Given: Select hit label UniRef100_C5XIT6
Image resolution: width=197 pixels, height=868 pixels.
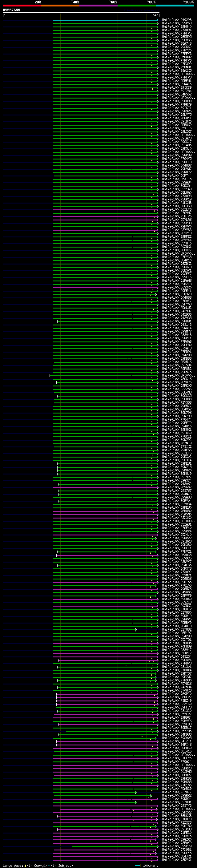Looking at the screenshot, I should click(177, 128).
